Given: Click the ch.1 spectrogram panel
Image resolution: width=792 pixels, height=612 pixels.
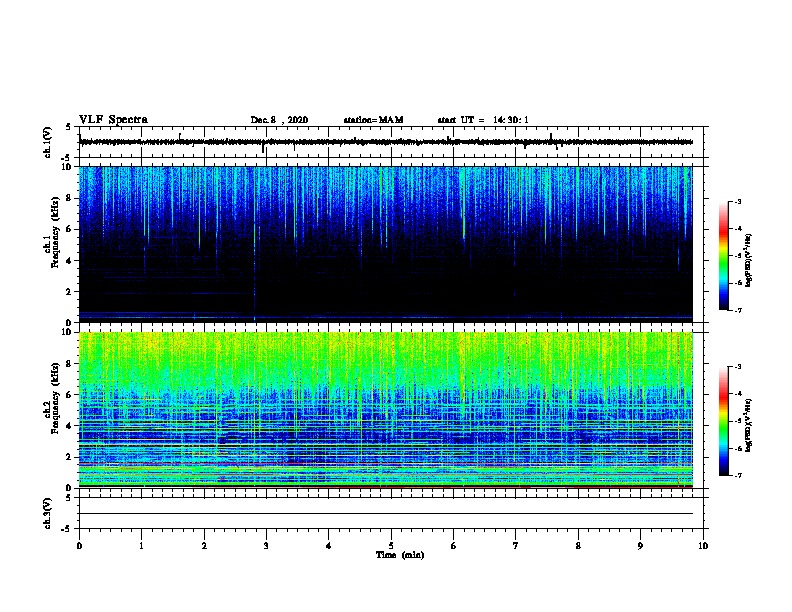Looking at the screenshot, I should (x=386, y=244).
